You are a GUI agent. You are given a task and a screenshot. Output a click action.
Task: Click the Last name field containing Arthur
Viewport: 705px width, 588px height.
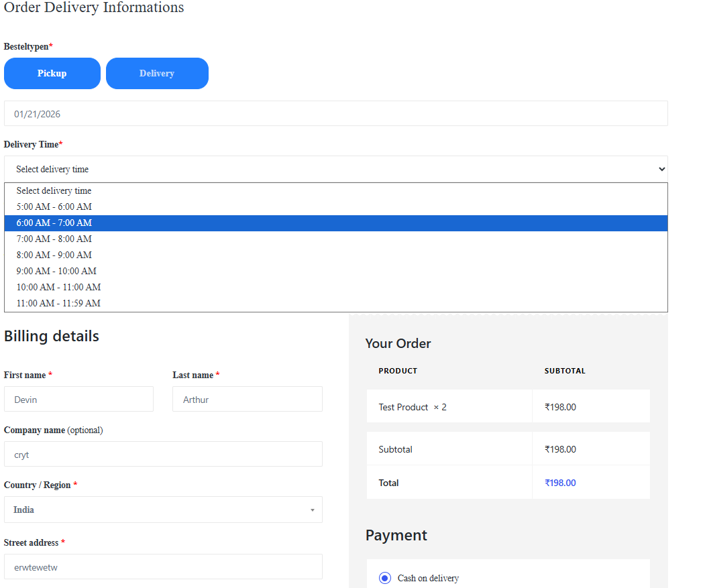coord(247,399)
